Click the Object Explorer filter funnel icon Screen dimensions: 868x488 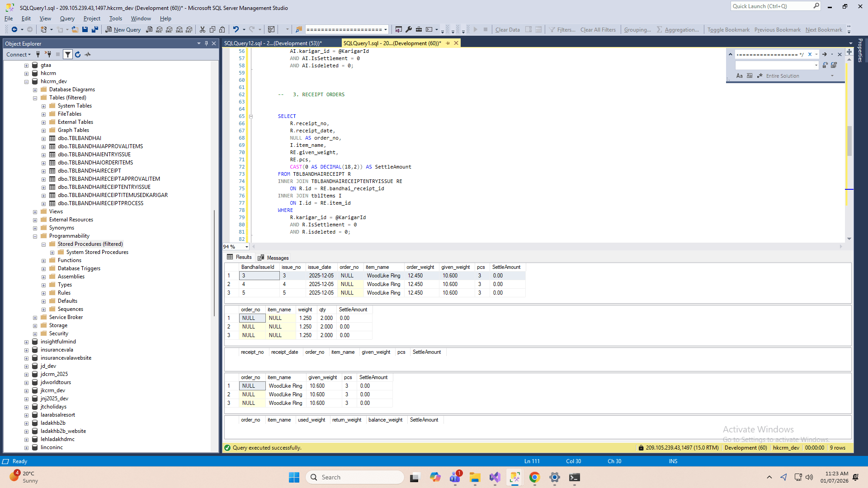67,55
